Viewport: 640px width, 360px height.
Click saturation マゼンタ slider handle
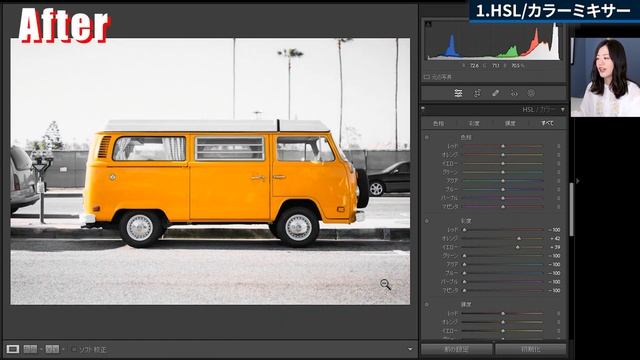464,291
